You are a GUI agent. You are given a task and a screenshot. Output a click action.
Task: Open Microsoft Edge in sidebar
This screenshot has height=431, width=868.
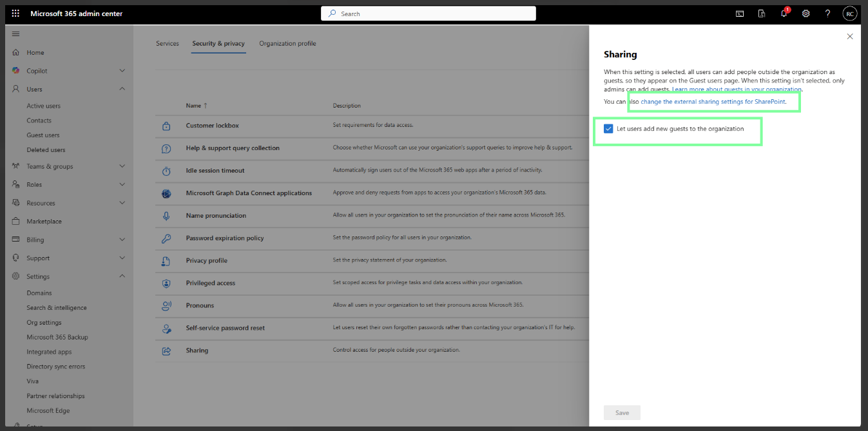(48, 411)
